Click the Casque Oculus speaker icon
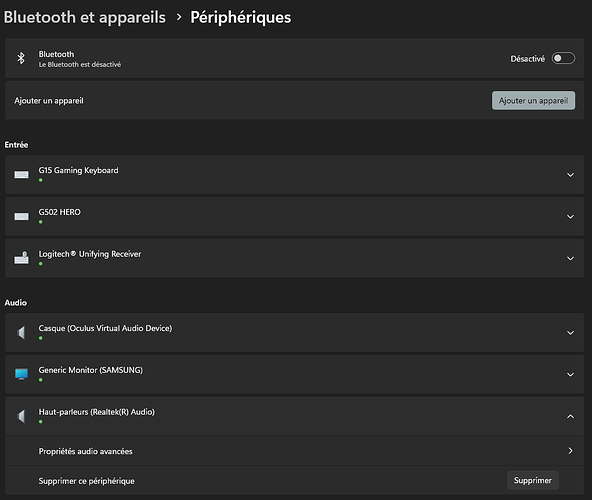Screen dimensions: 592x500 [x=21, y=333]
